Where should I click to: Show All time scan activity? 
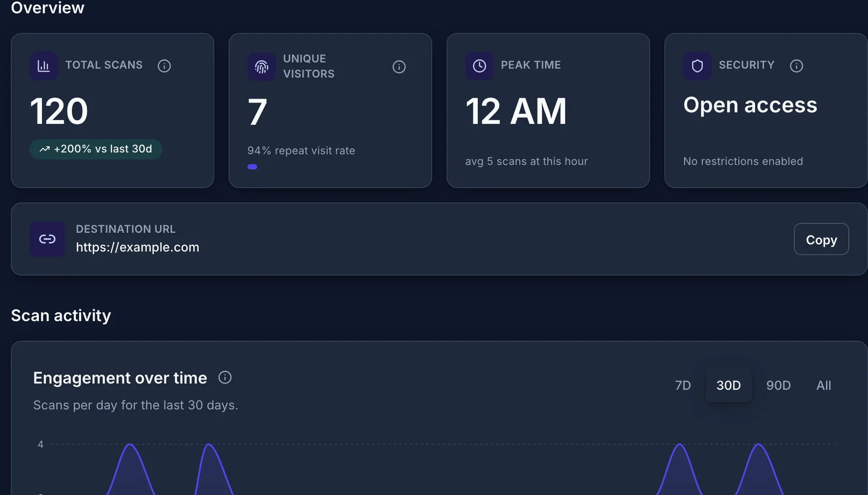(x=823, y=385)
